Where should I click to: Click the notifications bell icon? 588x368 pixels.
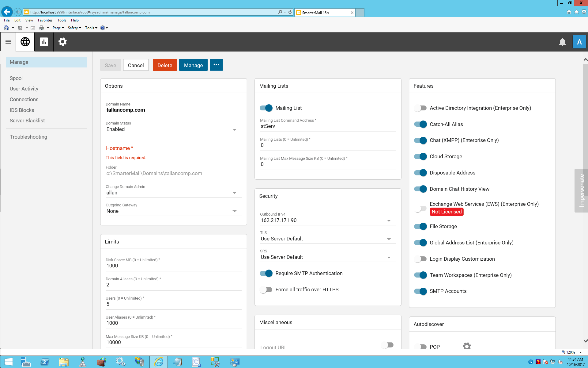click(562, 42)
